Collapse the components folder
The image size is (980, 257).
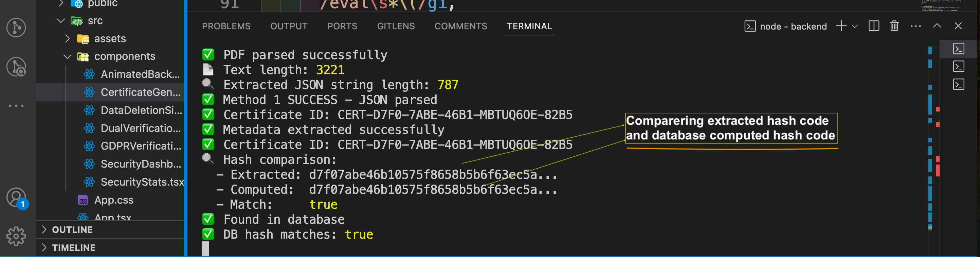pos(67,56)
